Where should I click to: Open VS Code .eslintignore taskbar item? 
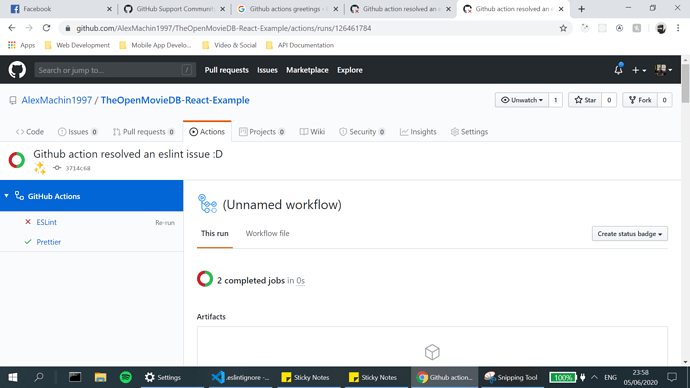(240, 377)
